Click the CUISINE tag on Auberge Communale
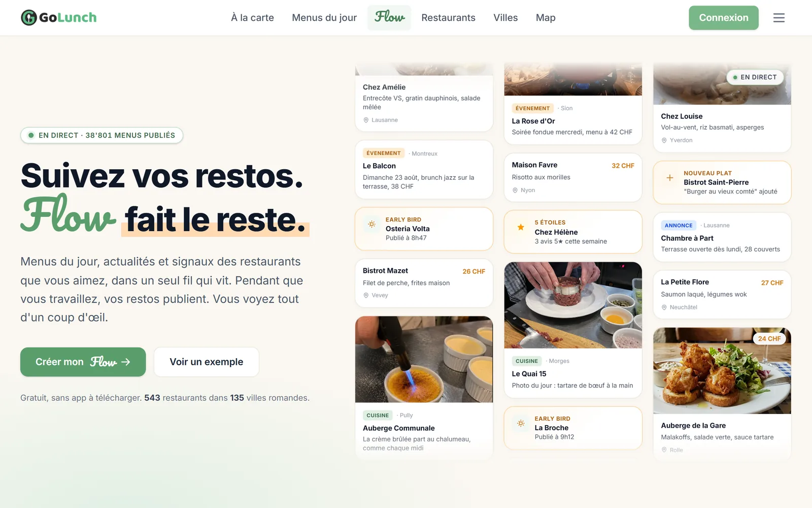The width and height of the screenshot is (812, 508). coord(378,415)
